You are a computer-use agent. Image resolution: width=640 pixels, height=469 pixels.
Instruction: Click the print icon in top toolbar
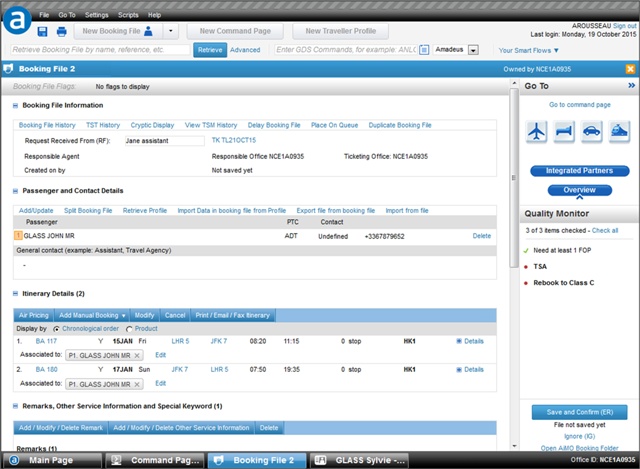tap(61, 32)
